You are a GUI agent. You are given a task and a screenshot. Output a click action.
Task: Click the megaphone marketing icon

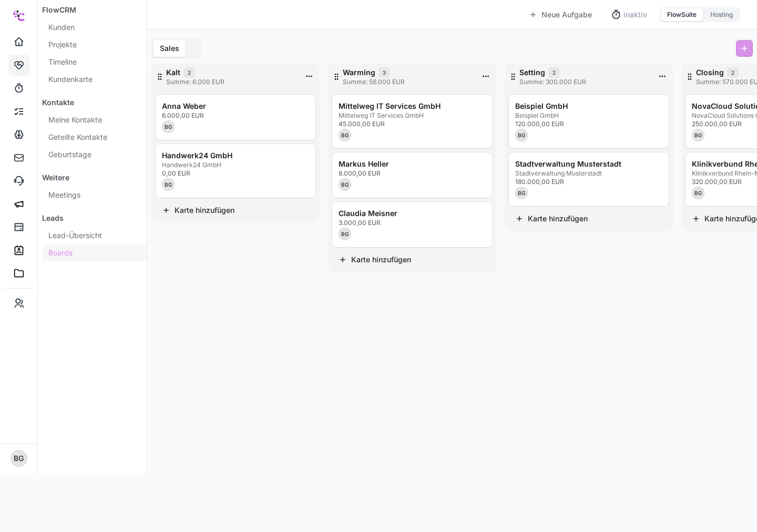click(x=19, y=204)
